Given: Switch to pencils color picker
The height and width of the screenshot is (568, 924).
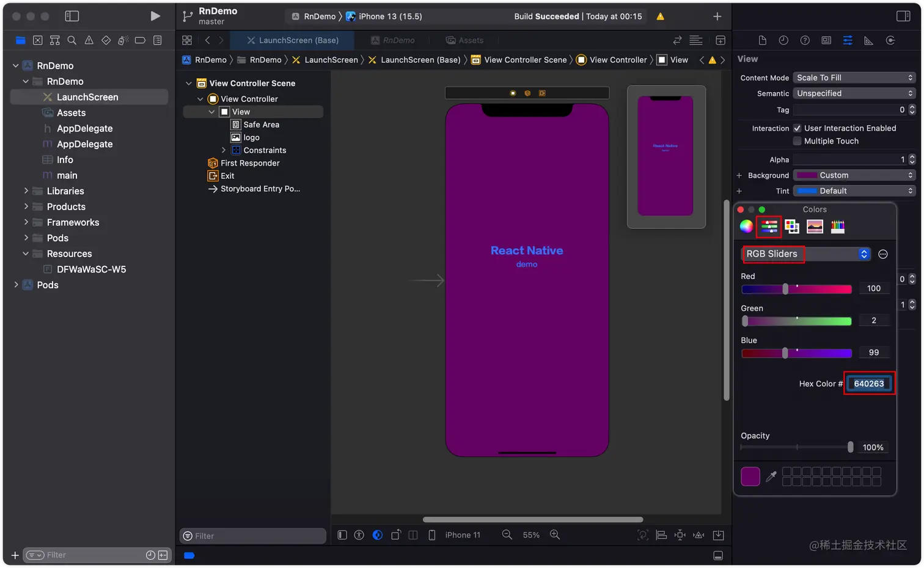Looking at the screenshot, I should [838, 227].
